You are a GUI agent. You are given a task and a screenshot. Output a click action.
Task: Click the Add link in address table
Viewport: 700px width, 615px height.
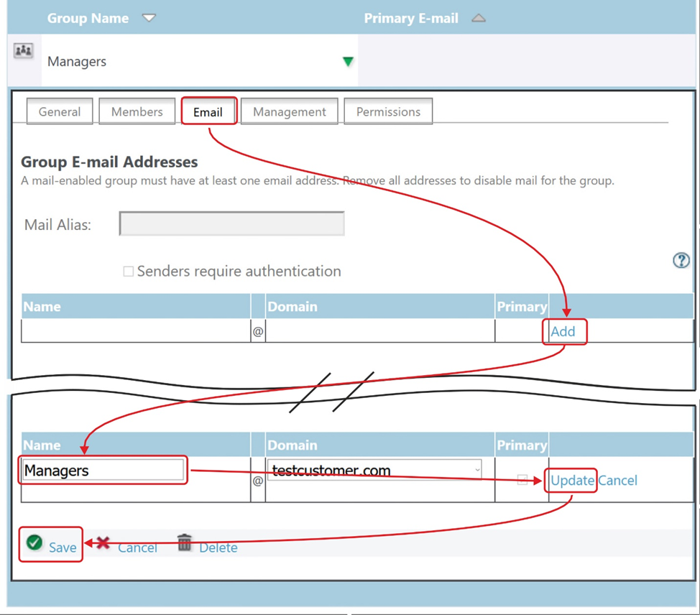563,331
